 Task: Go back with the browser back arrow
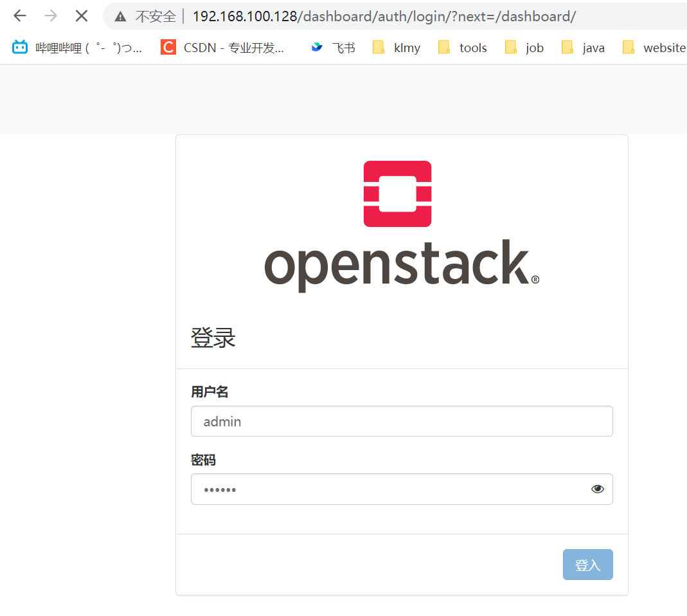[x=20, y=16]
